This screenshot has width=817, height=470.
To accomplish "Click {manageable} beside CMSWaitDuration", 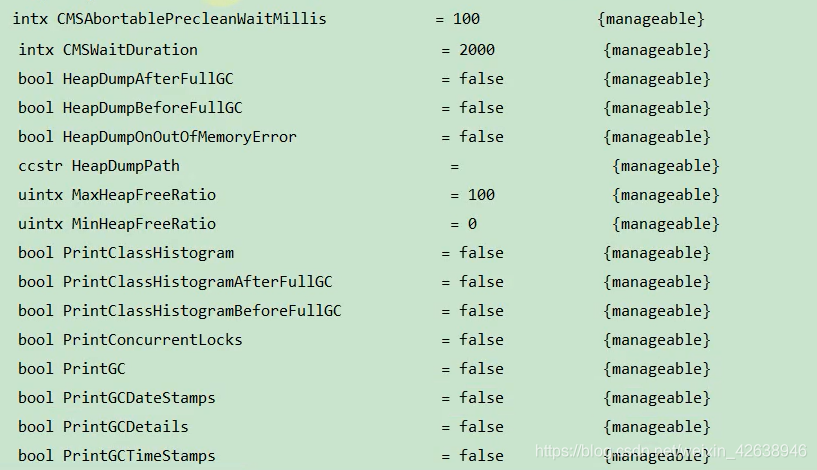I will [657, 50].
